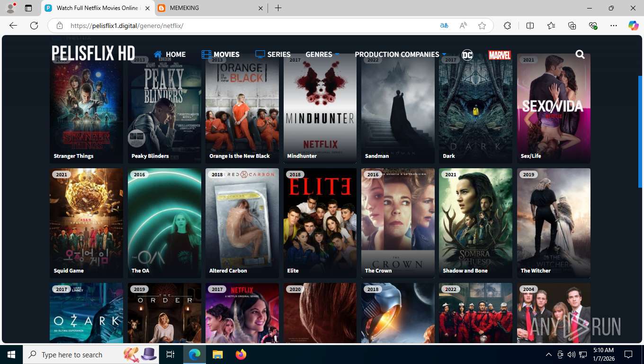Open the Dark series poster
The height and width of the screenshot is (364, 644).
pyautogui.click(x=475, y=109)
